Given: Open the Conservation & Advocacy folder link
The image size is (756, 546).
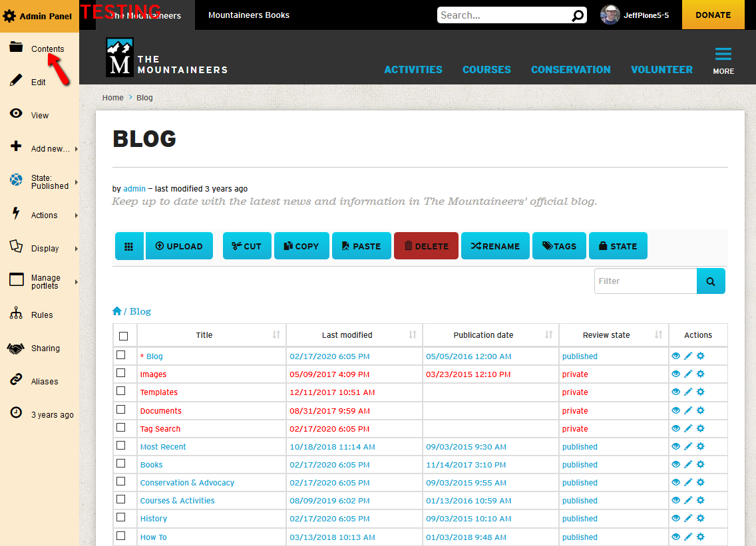Looking at the screenshot, I should [x=187, y=483].
